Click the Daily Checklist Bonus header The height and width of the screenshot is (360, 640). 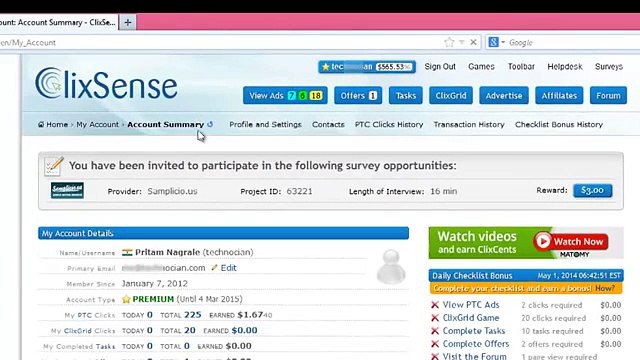pos(526,276)
